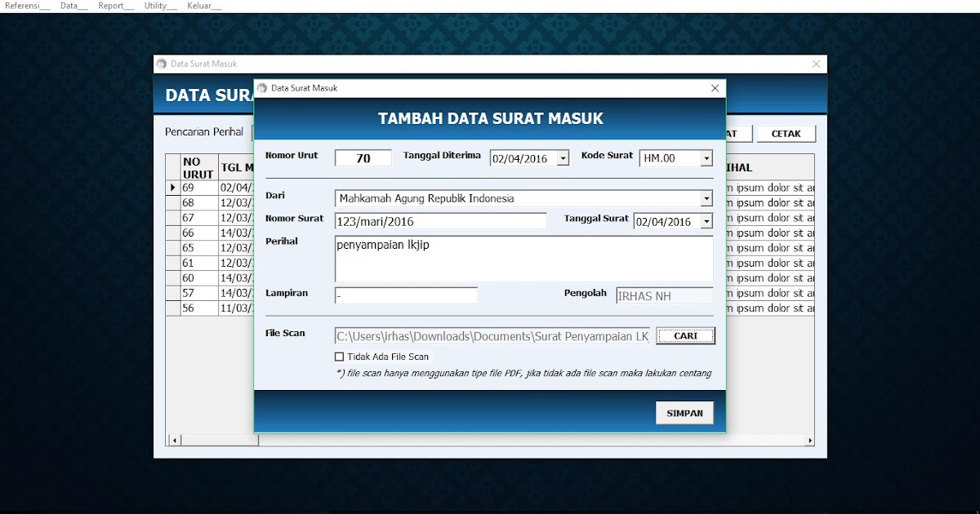The width and height of the screenshot is (980, 514).
Task: Expand the Tanggal Surat date picker
Action: [x=709, y=220]
